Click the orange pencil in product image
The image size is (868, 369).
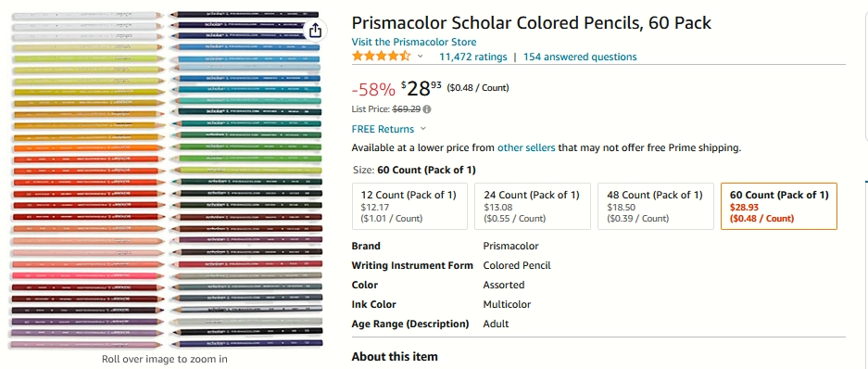(x=87, y=148)
